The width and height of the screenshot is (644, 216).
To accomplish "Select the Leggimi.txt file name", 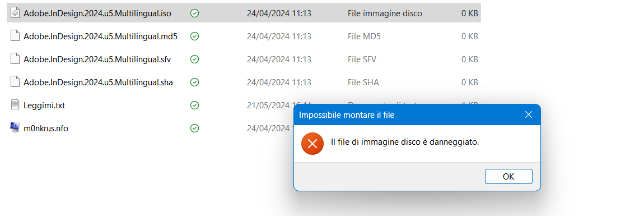I will [44, 105].
